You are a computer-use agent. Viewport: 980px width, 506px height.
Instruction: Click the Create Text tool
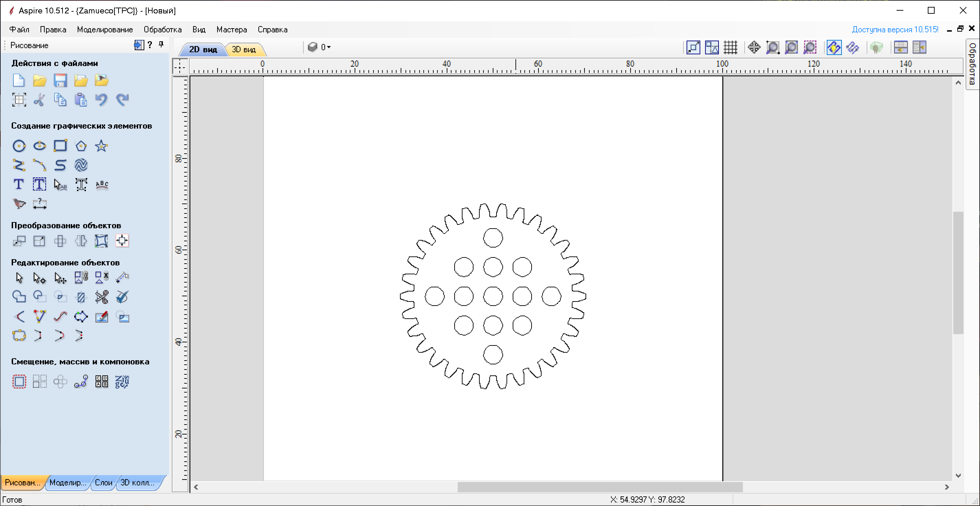[x=19, y=185]
